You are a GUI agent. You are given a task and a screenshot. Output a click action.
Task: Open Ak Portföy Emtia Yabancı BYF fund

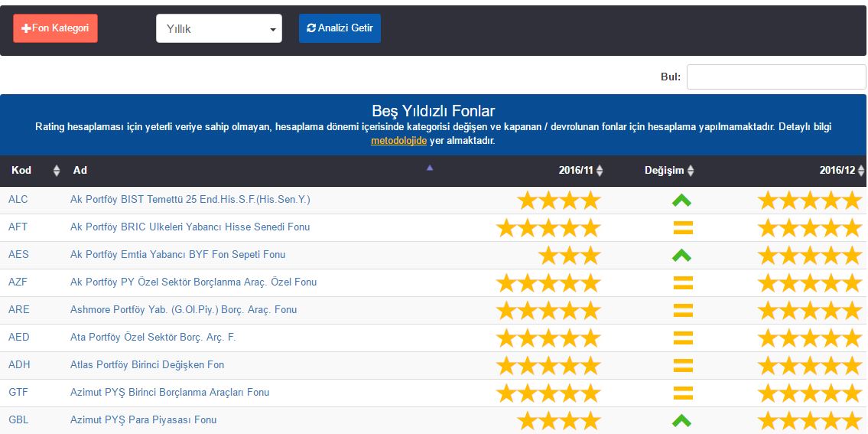[x=177, y=254]
